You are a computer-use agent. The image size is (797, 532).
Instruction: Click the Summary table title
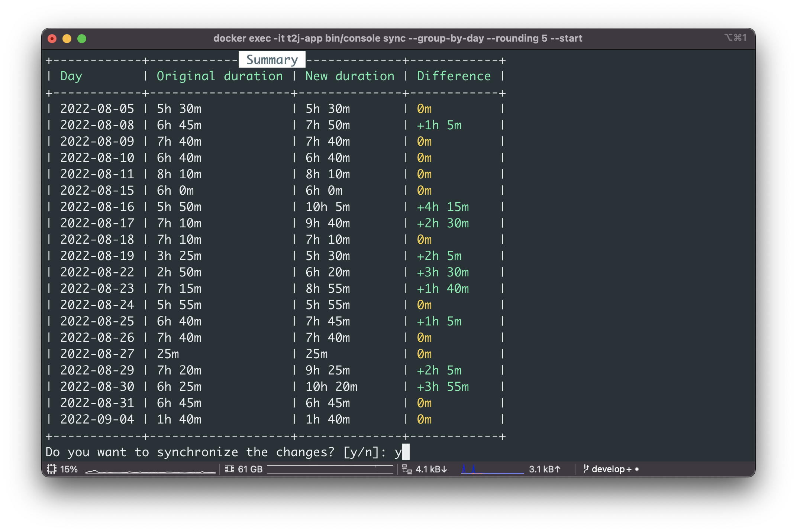tap(272, 60)
